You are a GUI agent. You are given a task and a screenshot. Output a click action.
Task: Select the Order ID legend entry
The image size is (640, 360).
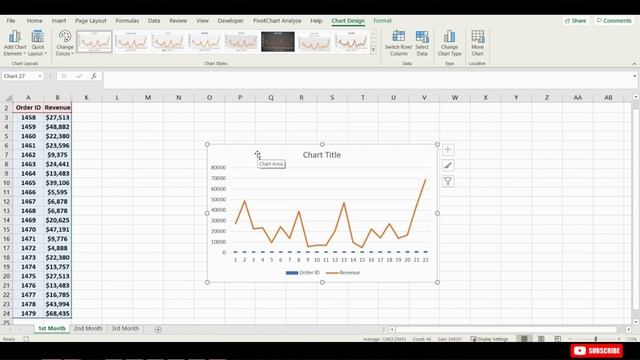point(302,273)
